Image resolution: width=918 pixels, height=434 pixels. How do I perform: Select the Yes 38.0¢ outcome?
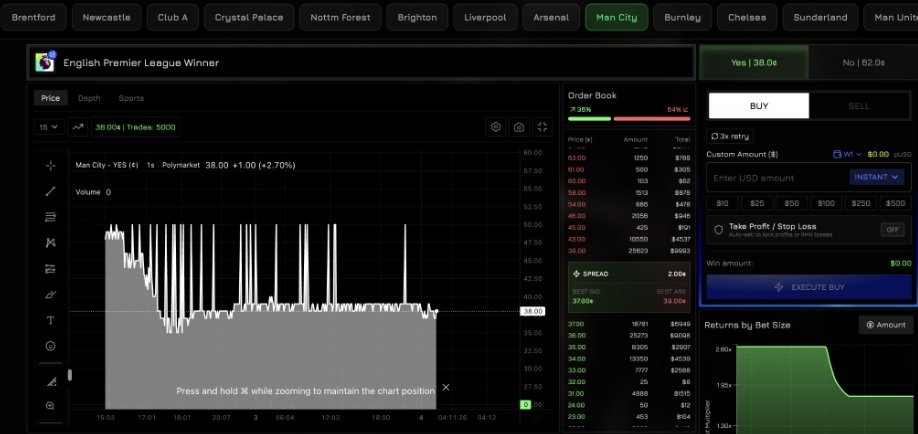(x=754, y=63)
